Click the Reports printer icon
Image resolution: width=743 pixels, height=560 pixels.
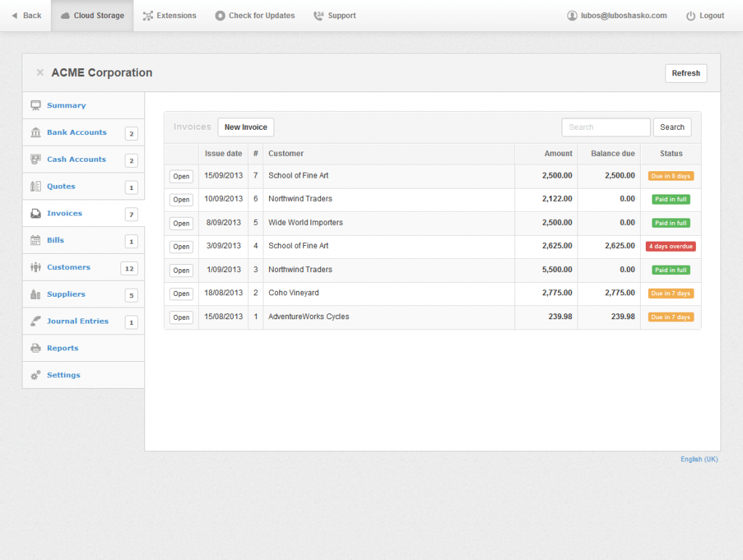[34, 347]
